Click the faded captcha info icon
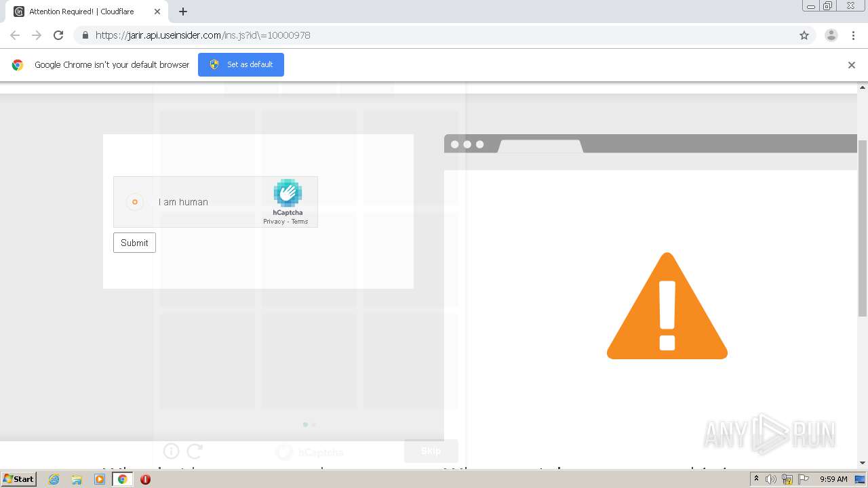Screen dimensions: 868x488 171,451
